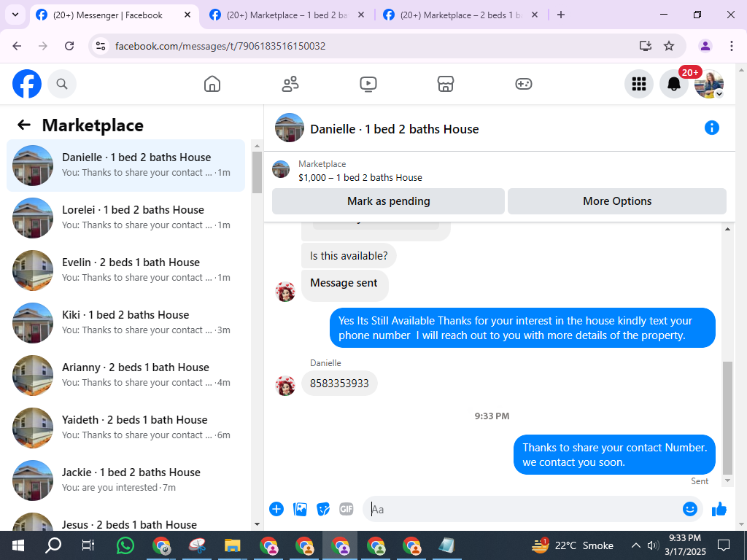This screenshot has height=560, width=747.
Task: Click the Mark as pending button
Action: point(388,201)
